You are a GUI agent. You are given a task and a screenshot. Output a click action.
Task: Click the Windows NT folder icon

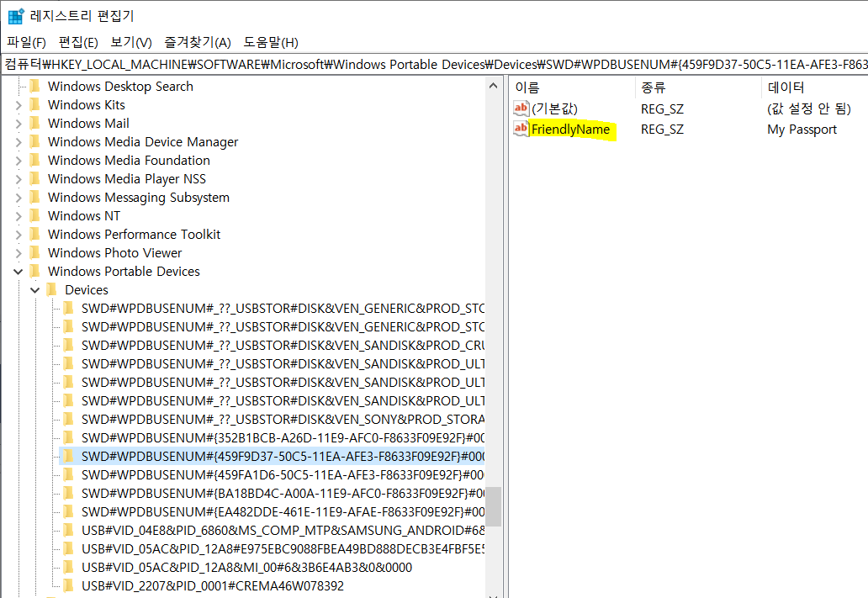34,215
